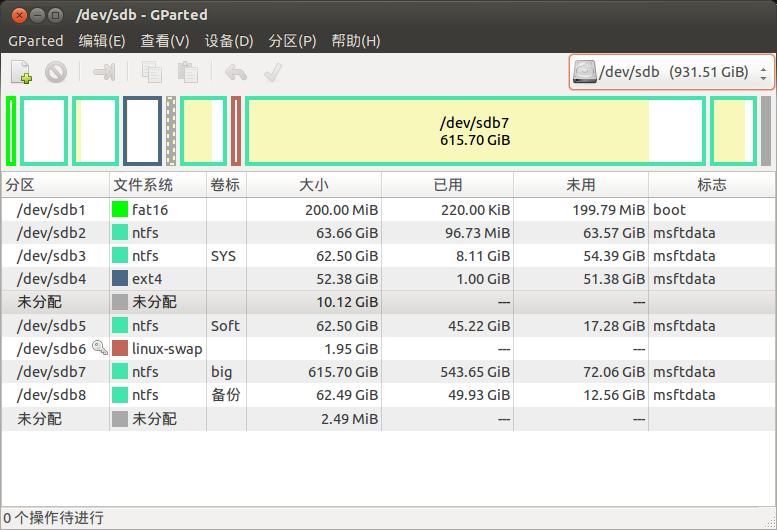Click the big volume label
The width and height of the screenshot is (777, 530).
[x=222, y=372]
